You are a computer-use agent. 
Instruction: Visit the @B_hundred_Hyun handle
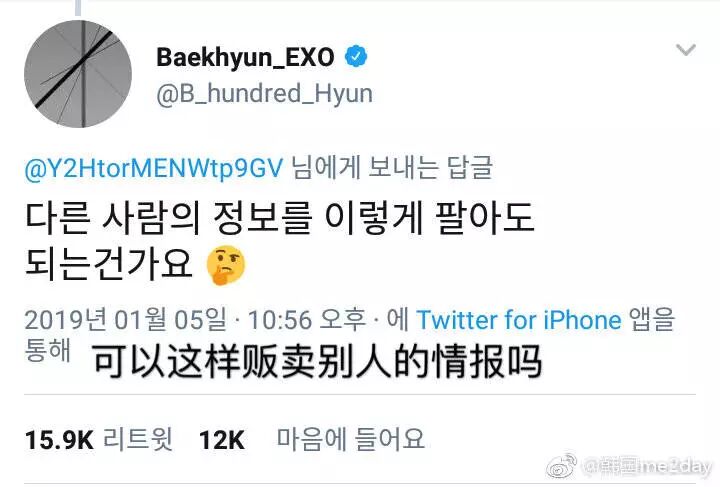click(x=264, y=94)
